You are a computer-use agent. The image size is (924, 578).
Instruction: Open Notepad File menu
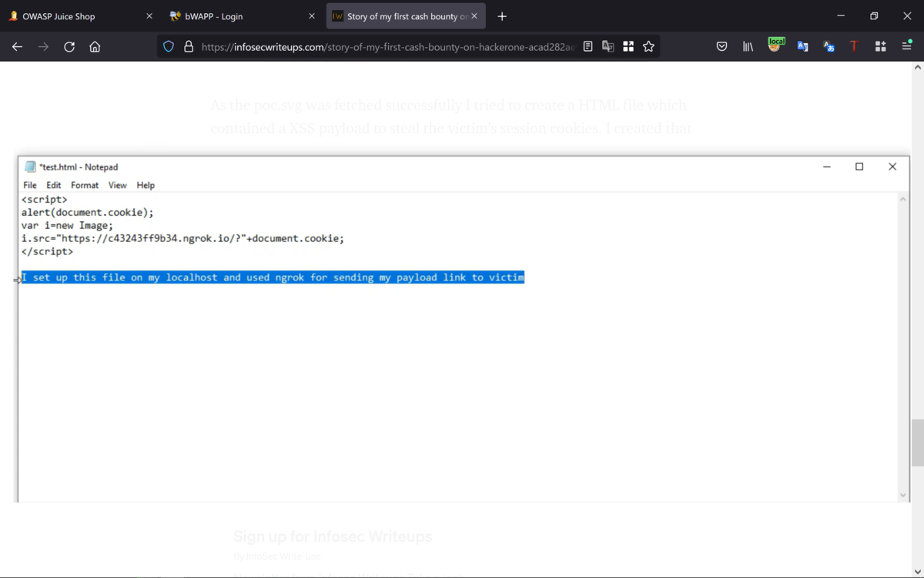[x=30, y=185]
